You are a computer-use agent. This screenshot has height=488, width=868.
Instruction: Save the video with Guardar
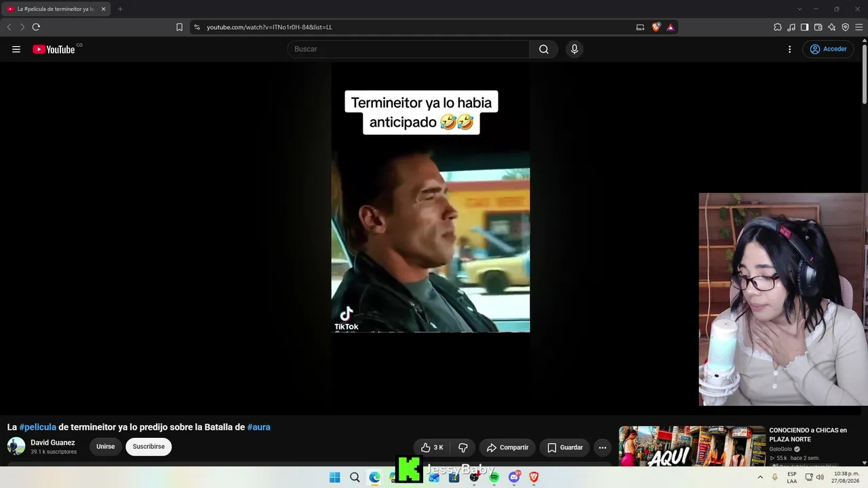[x=565, y=447]
